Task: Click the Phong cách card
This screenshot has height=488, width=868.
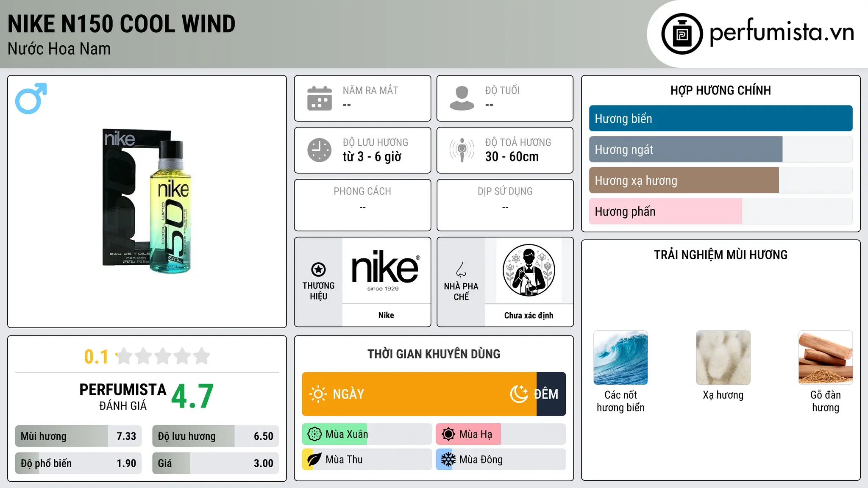Action: tap(362, 205)
